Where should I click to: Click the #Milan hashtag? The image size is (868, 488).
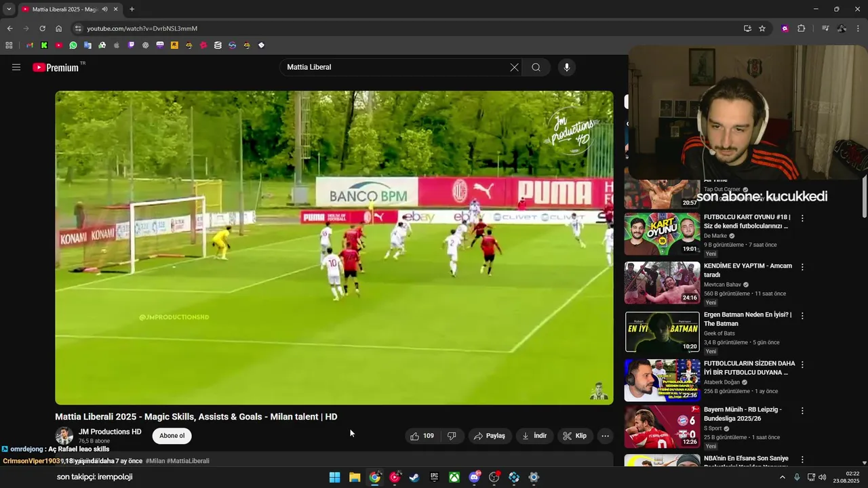coord(155,461)
